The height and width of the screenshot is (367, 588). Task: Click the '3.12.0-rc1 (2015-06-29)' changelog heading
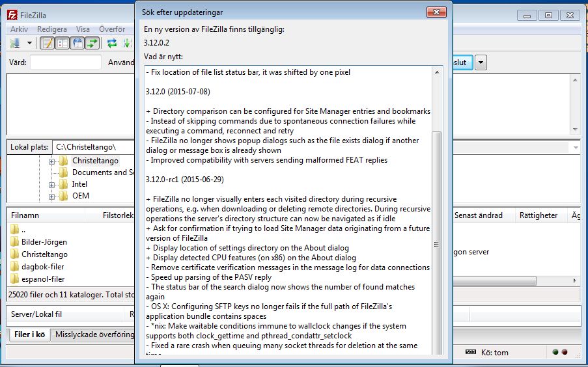(185, 179)
